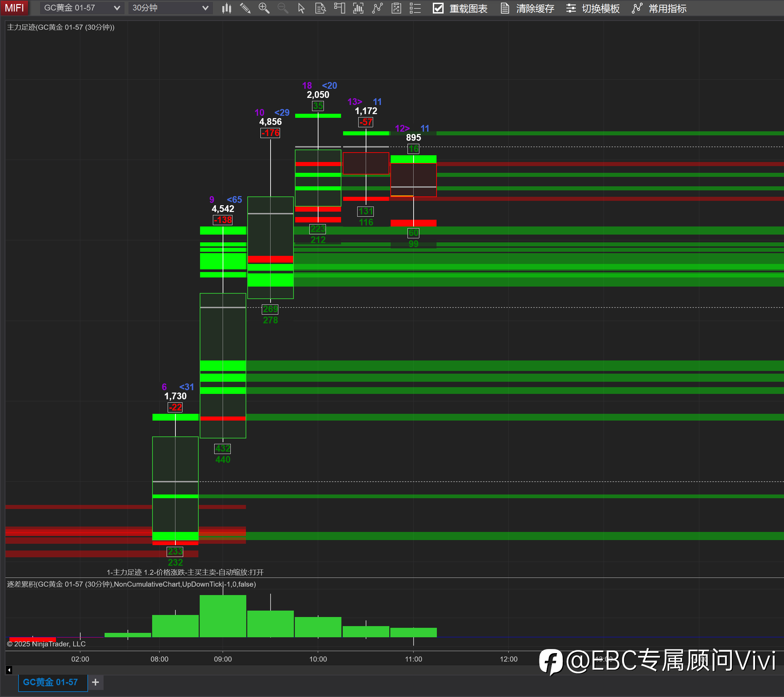This screenshot has height=697, width=784.
Task: Add new tab with plus button
Action: pos(95,682)
